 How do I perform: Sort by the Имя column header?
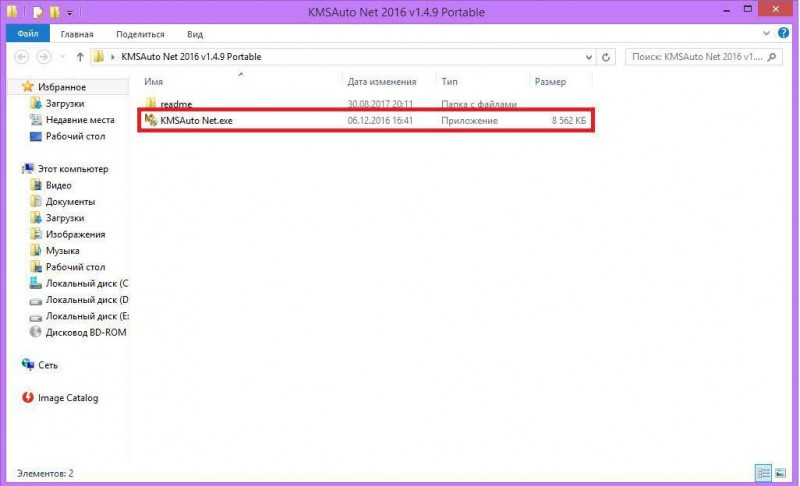(153, 82)
